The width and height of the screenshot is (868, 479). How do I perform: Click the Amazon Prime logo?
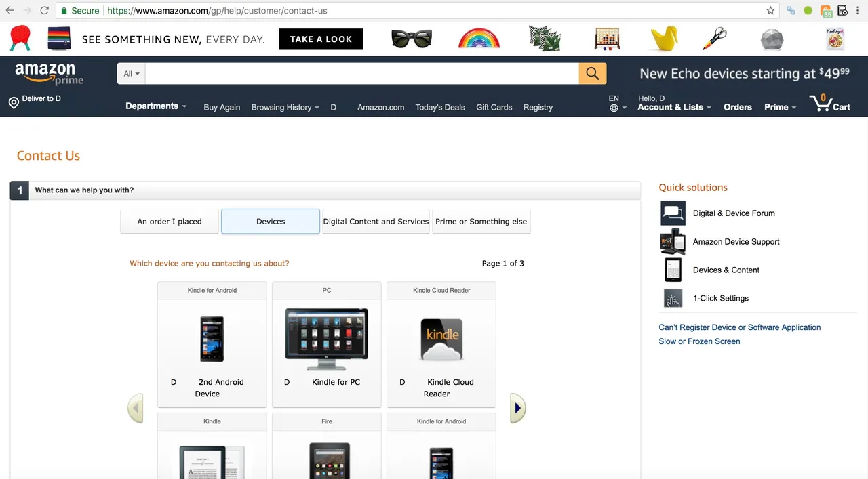[49, 74]
